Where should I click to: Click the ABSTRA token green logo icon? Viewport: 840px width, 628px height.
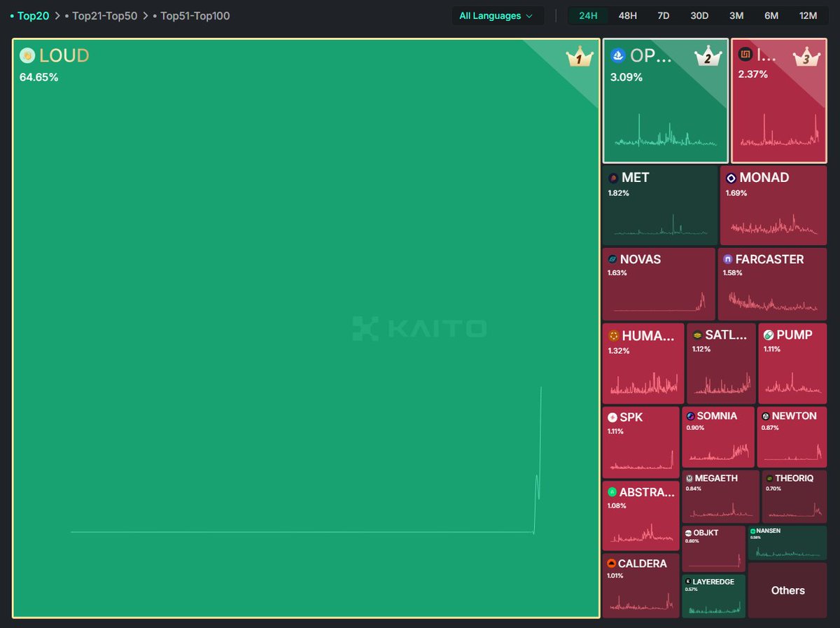[x=612, y=492]
